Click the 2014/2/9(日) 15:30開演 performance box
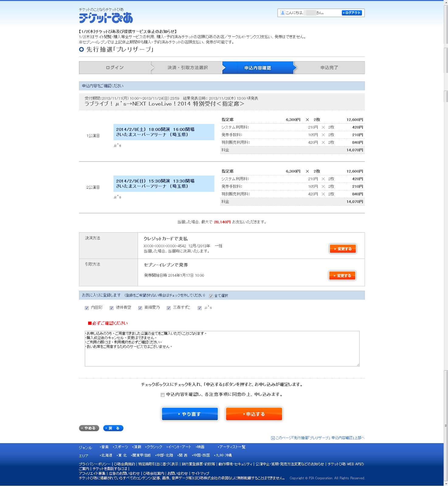This screenshot has width=448, height=486. (164, 184)
